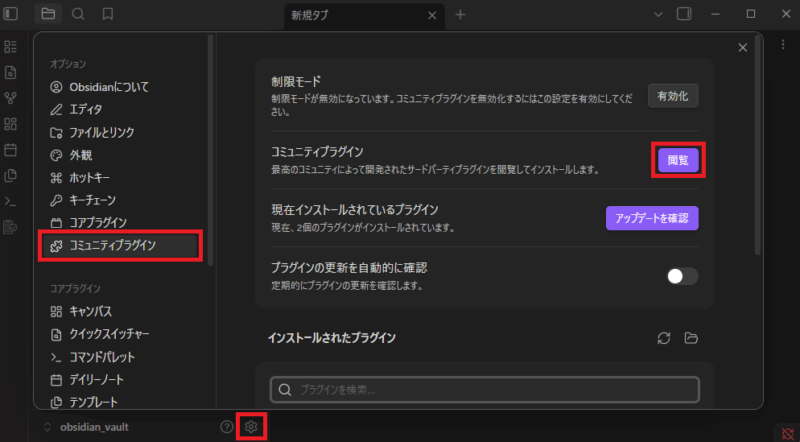Viewport: 800px width, 442px height.
Task: Open command palette ribbon icon
Action: [x=10, y=201]
